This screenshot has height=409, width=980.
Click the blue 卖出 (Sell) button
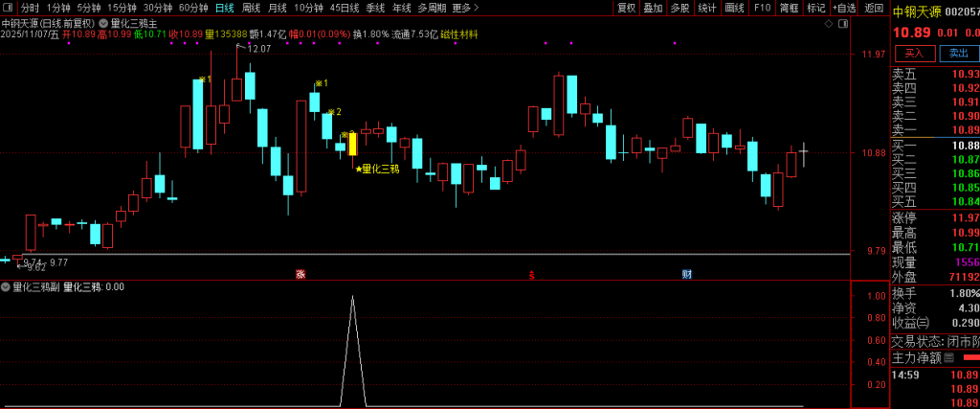coord(957,54)
